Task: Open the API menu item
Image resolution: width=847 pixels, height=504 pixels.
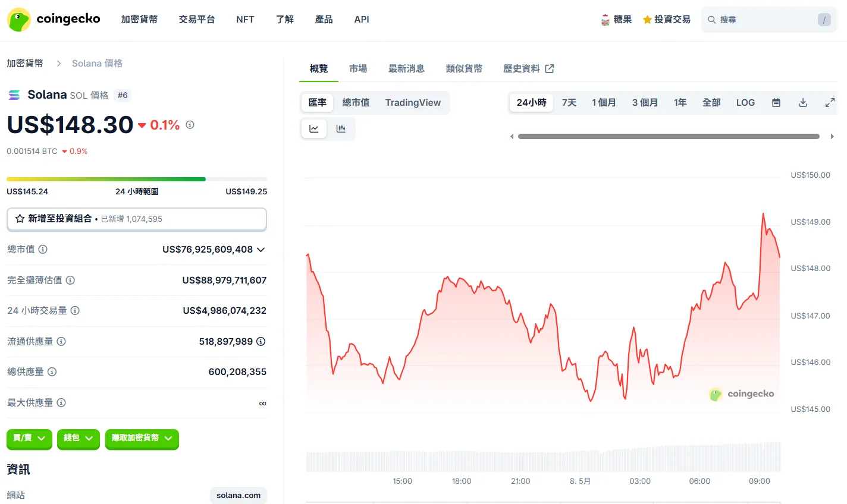Action: [x=362, y=20]
